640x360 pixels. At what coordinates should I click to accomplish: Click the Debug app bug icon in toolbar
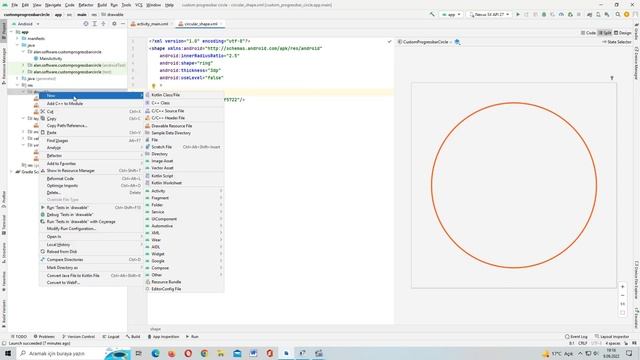(544, 14)
